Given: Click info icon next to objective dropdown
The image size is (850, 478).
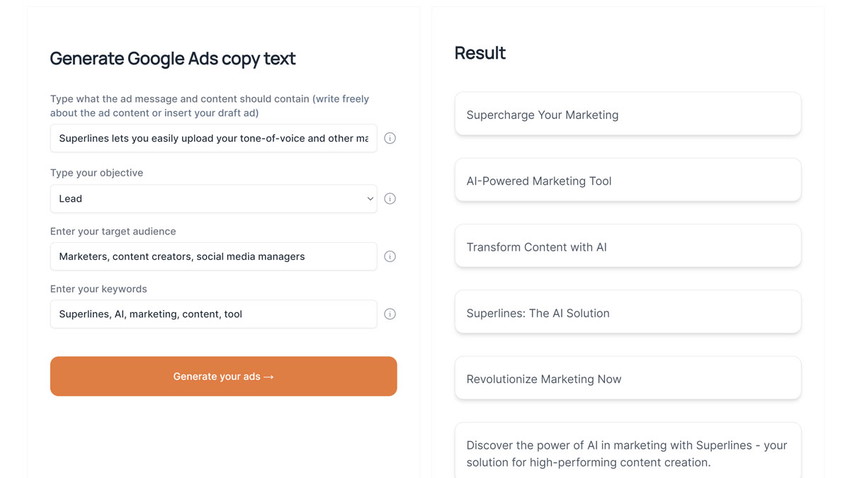Looking at the screenshot, I should tap(390, 198).
